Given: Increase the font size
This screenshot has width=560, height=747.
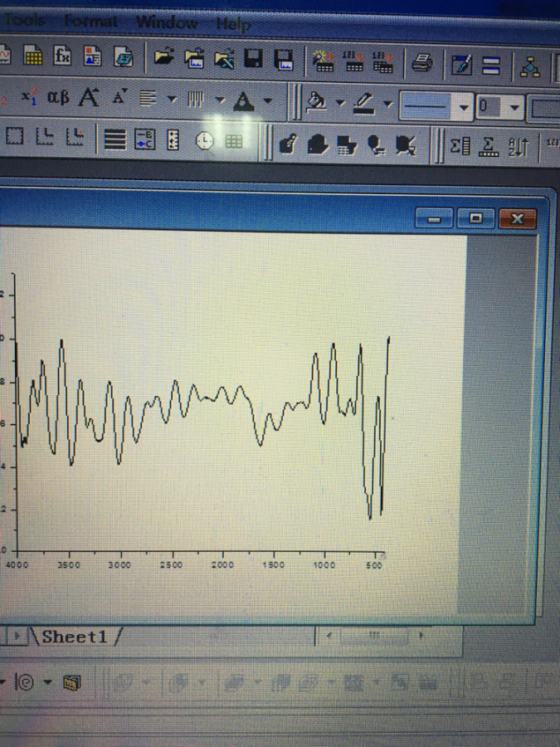Looking at the screenshot, I should [89, 97].
